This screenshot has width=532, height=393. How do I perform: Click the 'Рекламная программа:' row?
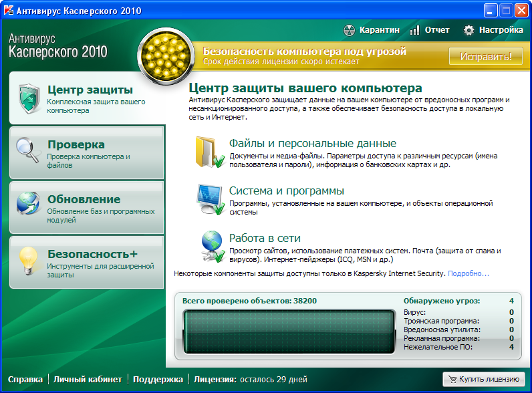458,338
